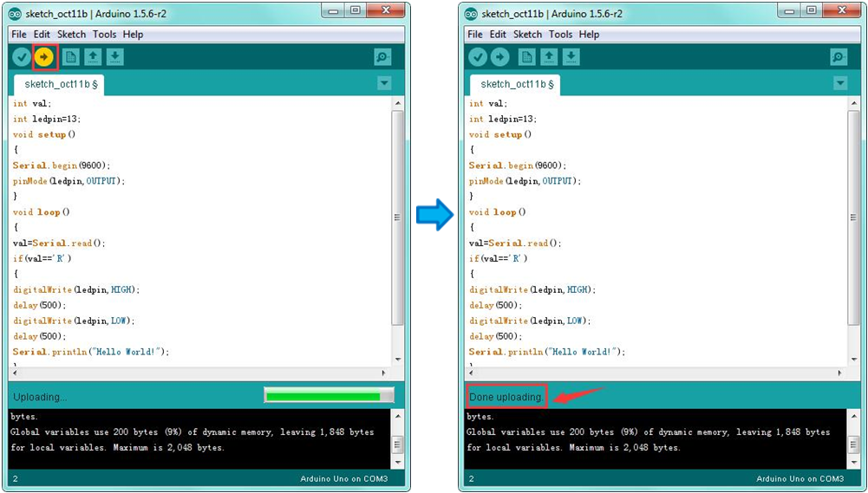The image size is (868, 493).
Task: Click 'void loop()' line in right window
Action: click(x=497, y=212)
